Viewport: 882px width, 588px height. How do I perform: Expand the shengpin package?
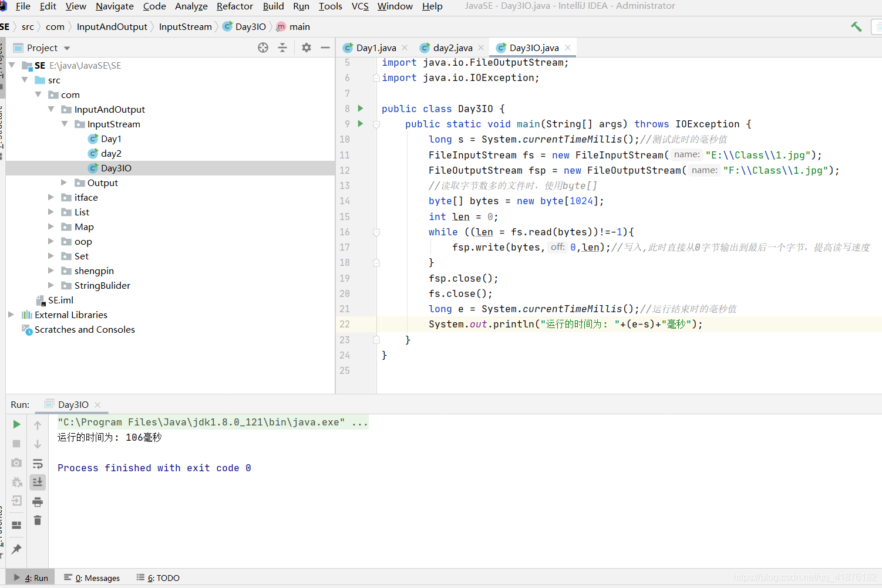[x=51, y=271]
